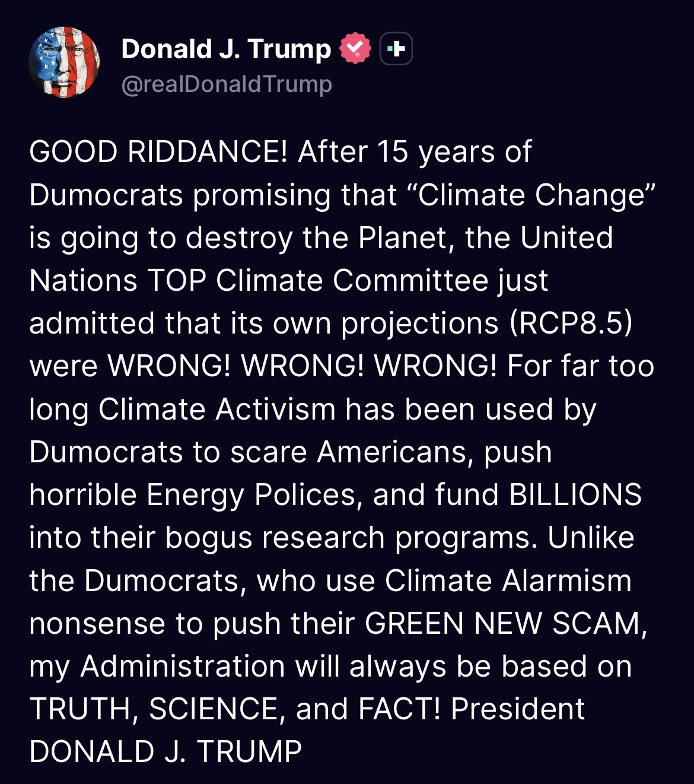
Task: Click the phrase TRUTH, SCIENCE, and FACT!
Action: (x=235, y=709)
